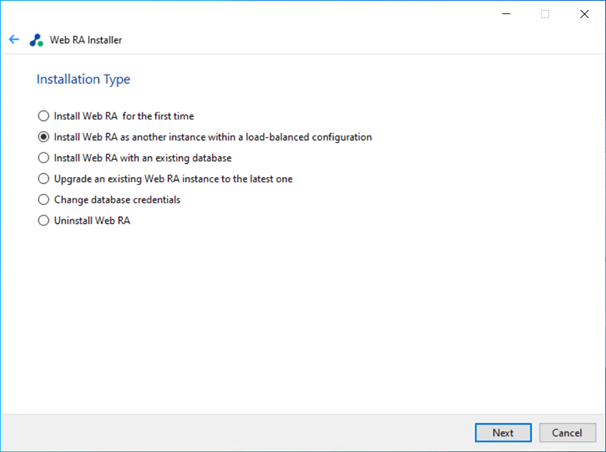The width and height of the screenshot is (606, 452).
Task: Go back using the blue arrow icon
Action: tap(14, 39)
